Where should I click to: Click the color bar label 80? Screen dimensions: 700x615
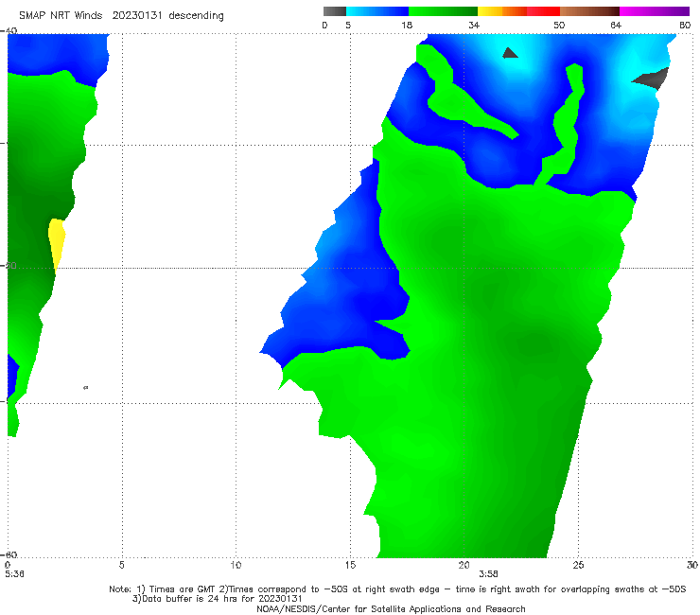685,25
